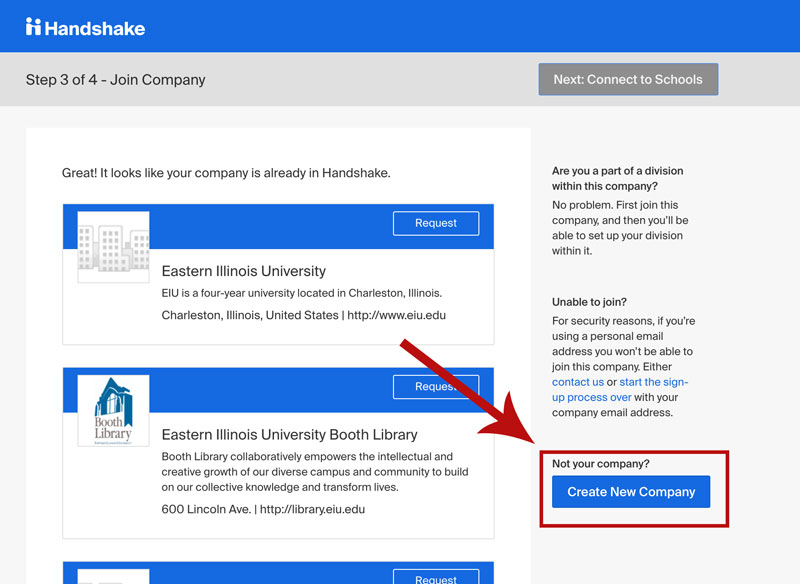Open the Eastern Illinois University company title
Viewport: 800px width, 584px height.
tap(244, 271)
